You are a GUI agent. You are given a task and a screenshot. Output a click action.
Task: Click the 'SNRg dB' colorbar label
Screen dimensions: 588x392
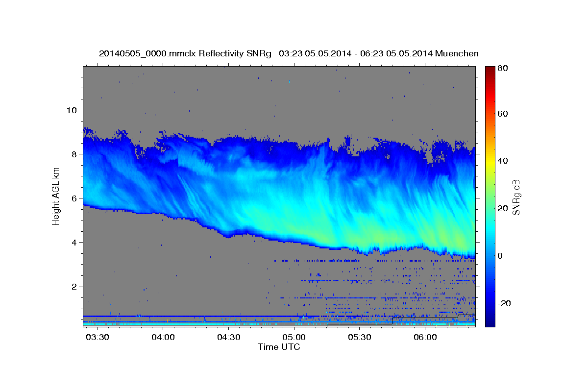pyautogui.click(x=515, y=197)
